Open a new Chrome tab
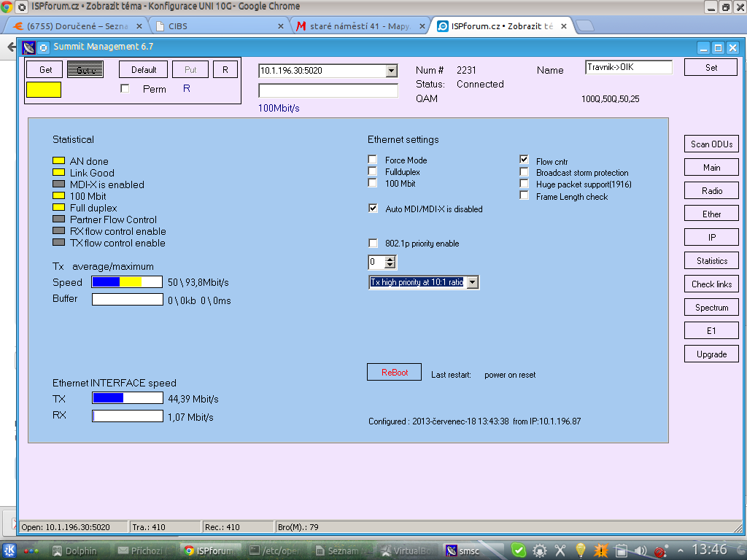The width and height of the screenshot is (747, 560). click(584, 26)
